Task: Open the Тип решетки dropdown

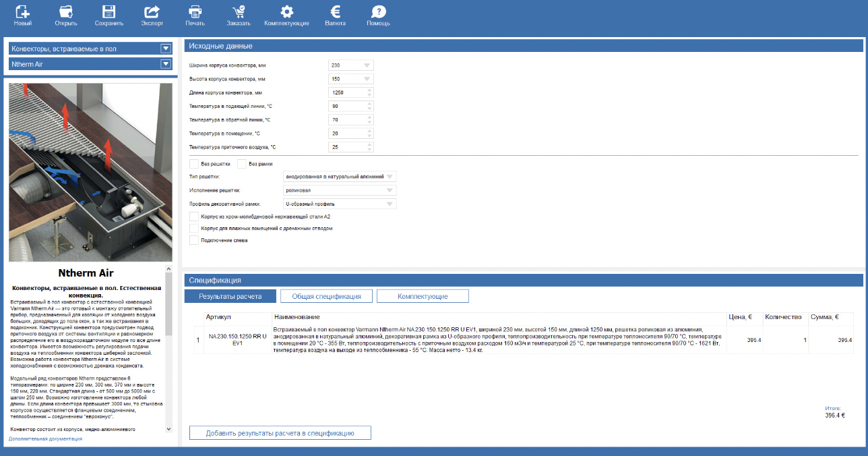Action: pos(340,177)
